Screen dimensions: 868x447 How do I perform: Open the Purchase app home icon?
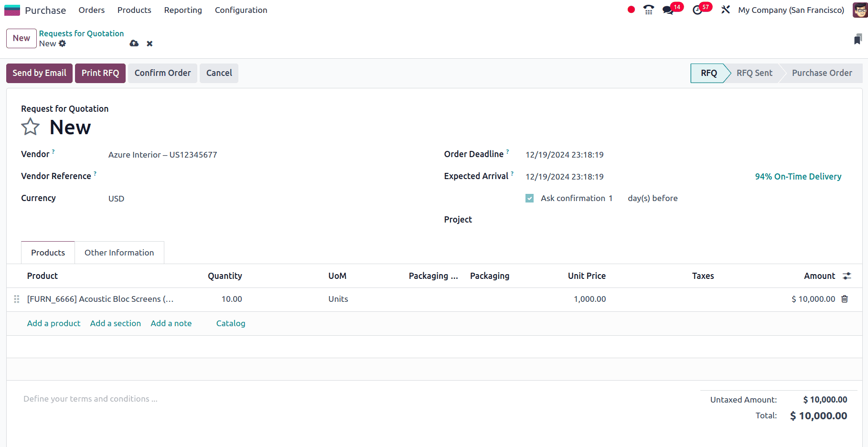[x=12, y=10]
